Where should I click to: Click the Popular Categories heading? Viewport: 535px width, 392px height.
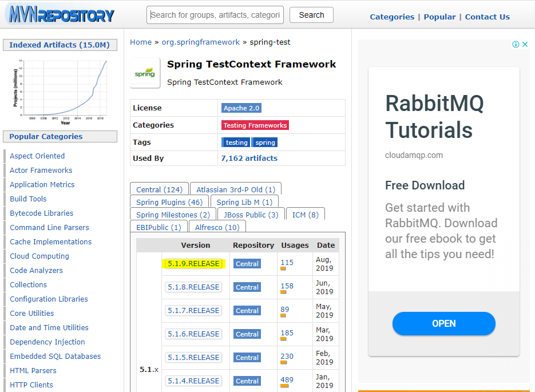(60, 136)
